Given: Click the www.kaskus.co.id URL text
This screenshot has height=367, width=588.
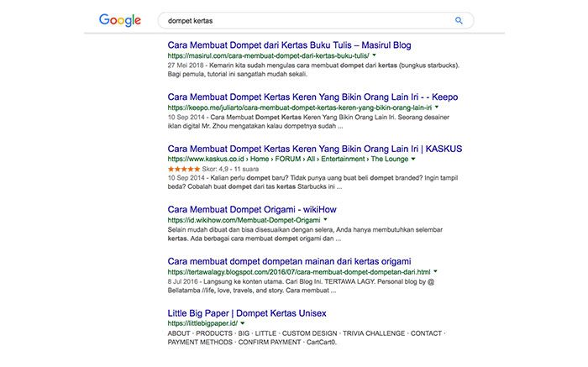Looking at the screenshot, I should (x=206, y=159).
